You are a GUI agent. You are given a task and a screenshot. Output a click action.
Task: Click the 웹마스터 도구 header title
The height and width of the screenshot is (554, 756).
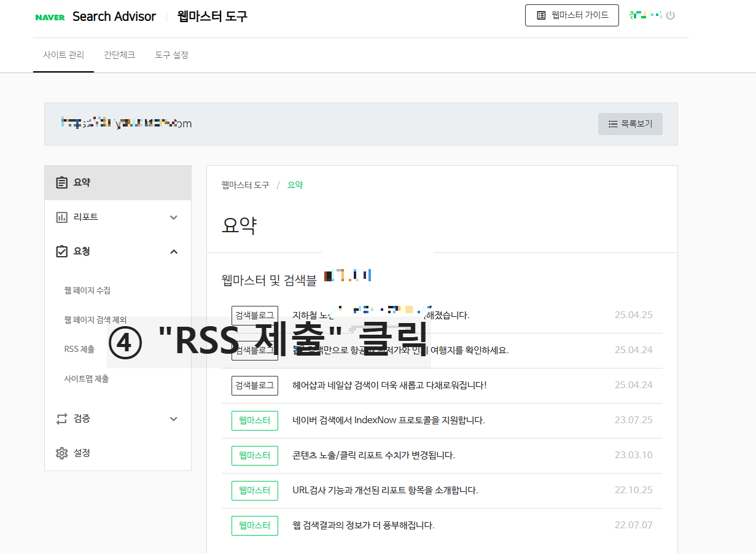coord(212,17)
